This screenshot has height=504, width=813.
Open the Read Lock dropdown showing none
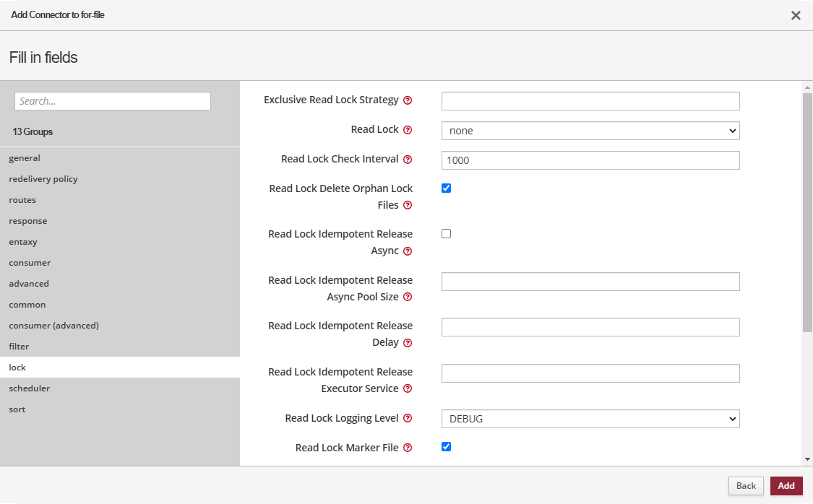(x=590, y=131)
